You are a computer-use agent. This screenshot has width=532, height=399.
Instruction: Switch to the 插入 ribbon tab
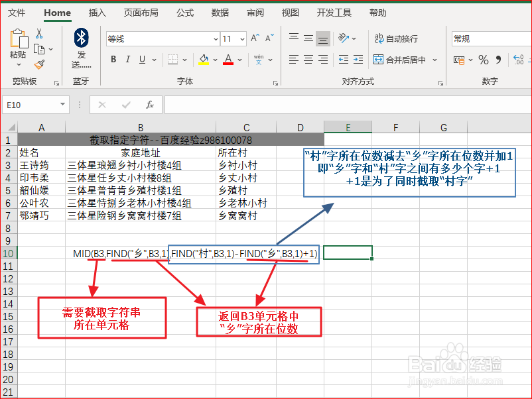tap(96, 12)
